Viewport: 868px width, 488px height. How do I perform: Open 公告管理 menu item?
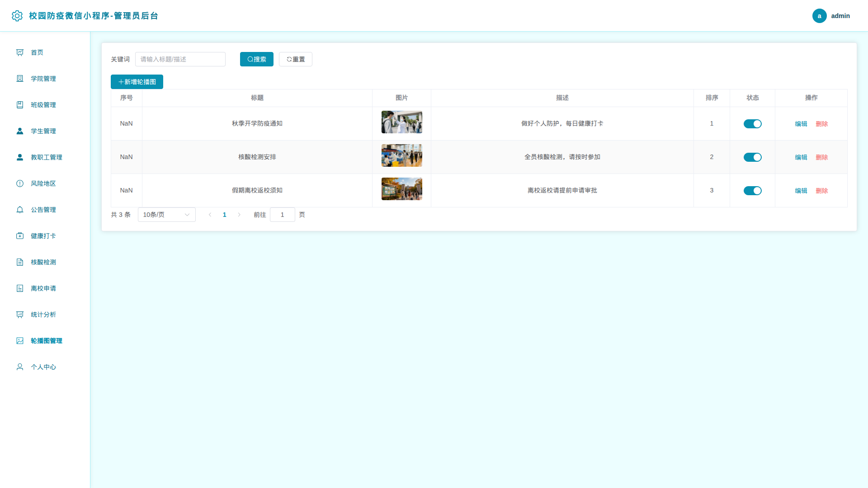click(45, 210)
